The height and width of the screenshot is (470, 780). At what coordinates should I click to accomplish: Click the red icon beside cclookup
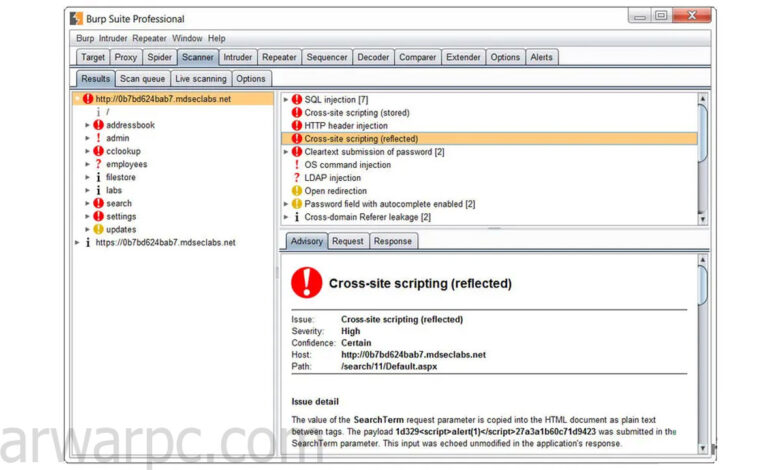click(x=98, y=151)
